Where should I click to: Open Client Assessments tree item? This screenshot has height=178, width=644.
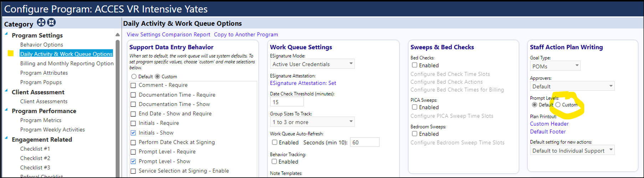44,101
